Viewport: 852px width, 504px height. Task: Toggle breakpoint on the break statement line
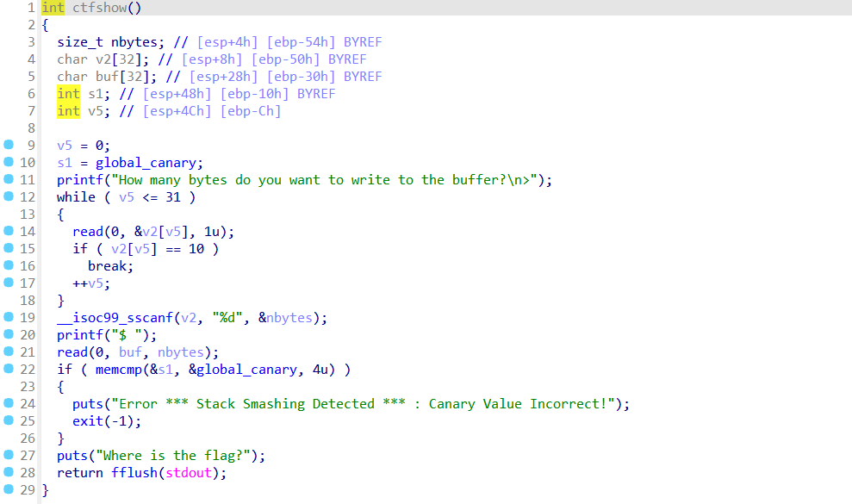pos(9,265)
